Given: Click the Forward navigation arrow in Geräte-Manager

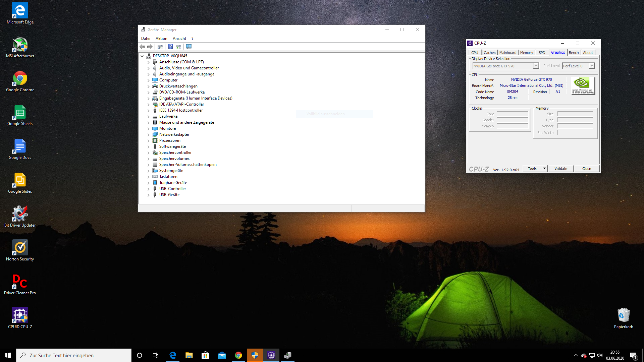Looking at the screenshot, I should 150,47.
